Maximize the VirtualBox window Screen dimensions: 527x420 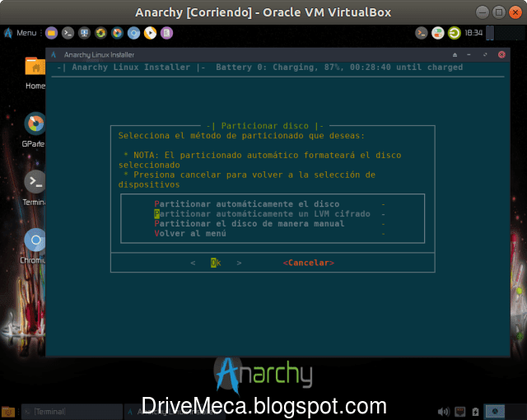pos(499,12)
